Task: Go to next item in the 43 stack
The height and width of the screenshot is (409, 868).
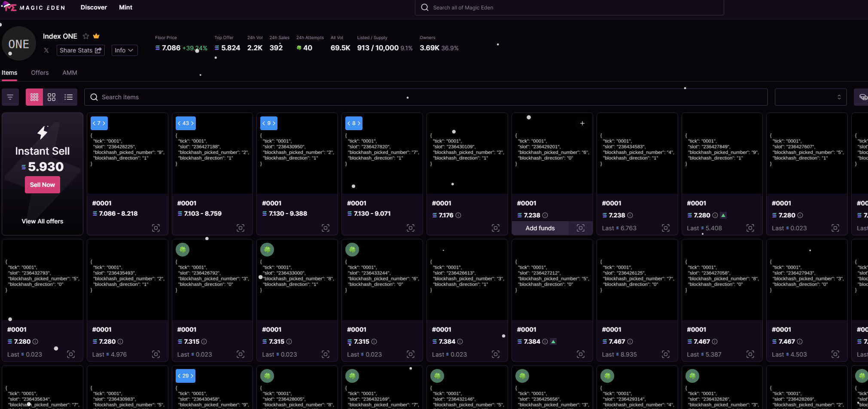Action: tap(192, 123)
